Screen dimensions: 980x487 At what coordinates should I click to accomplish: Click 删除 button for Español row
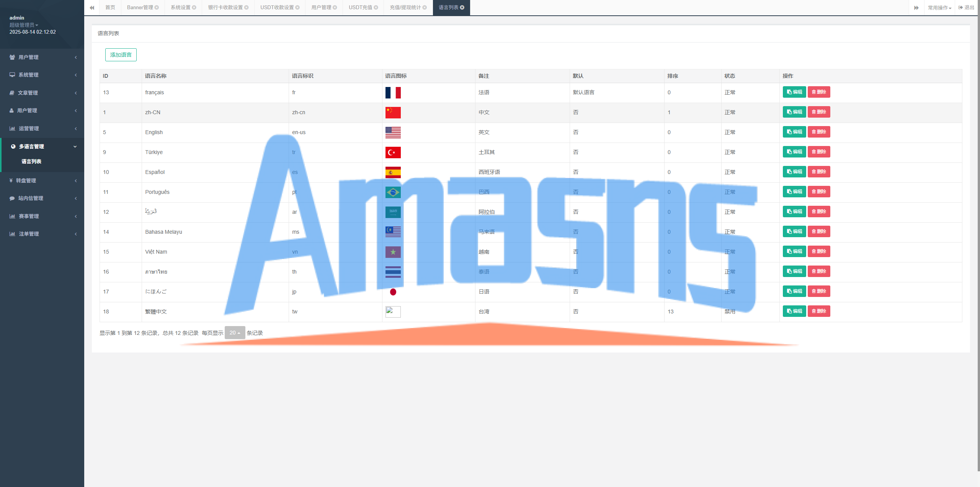pyautogui.click(x=819, y=172)
